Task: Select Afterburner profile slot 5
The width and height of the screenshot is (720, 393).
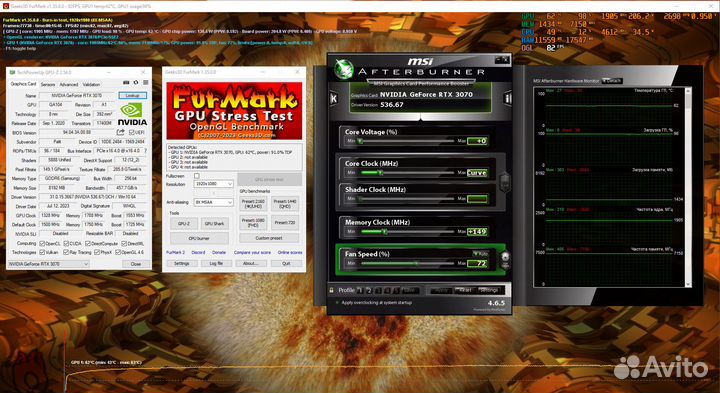Action: pyautogui.click(x=397, y=291)
